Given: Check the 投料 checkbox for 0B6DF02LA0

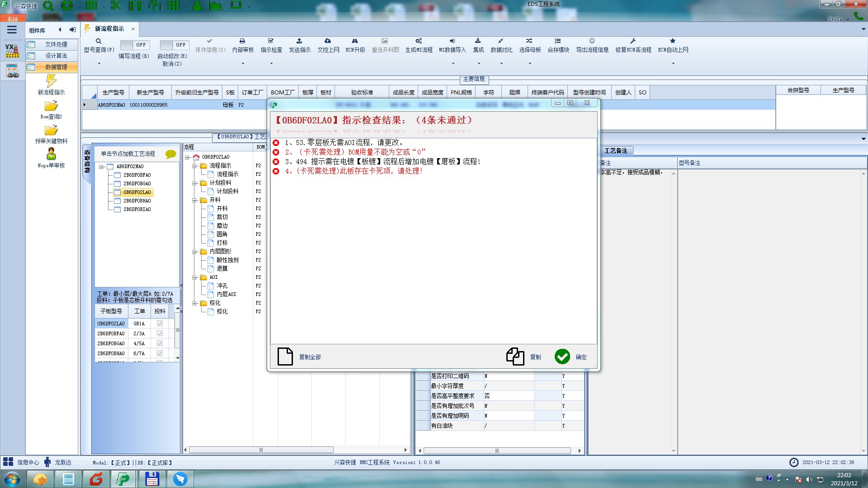Looking at the screenshot, I should [160, 324].
